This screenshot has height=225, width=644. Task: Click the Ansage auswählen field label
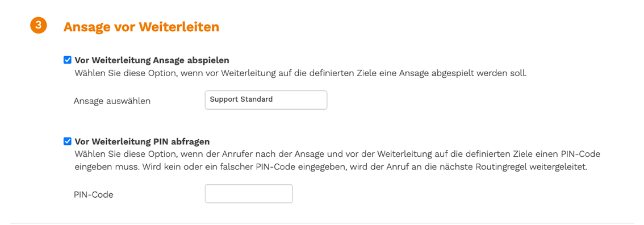[x=112, y=101]
